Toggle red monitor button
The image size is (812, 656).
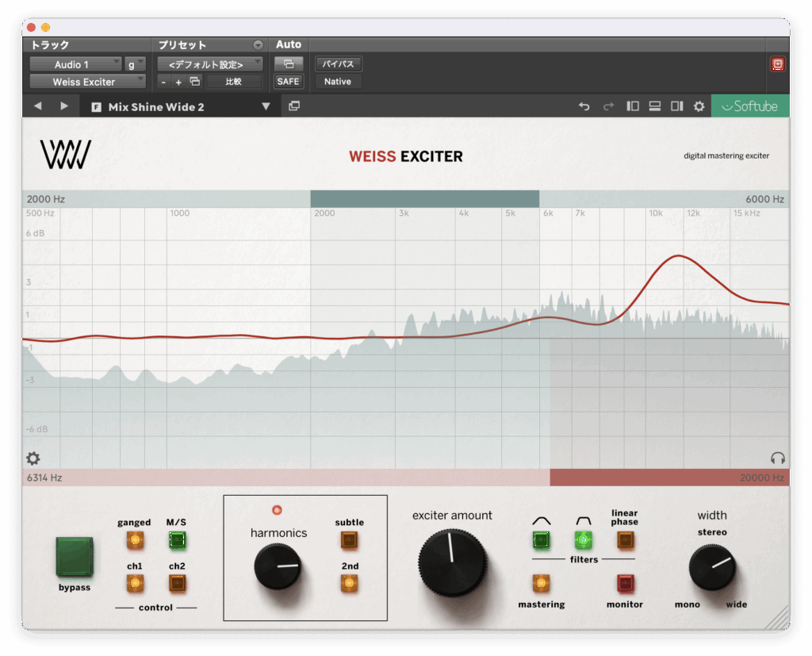coord(625,584)
